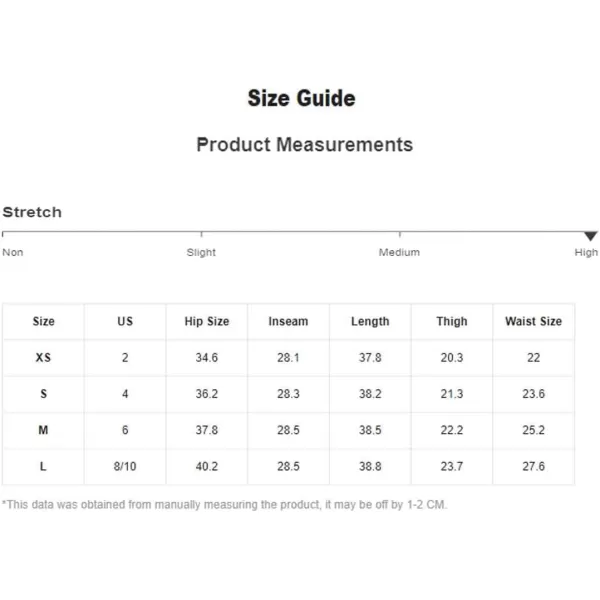Click the Product Measurements subtitle
The width and height of the screenshot is (600, 600).
point(305,145)
